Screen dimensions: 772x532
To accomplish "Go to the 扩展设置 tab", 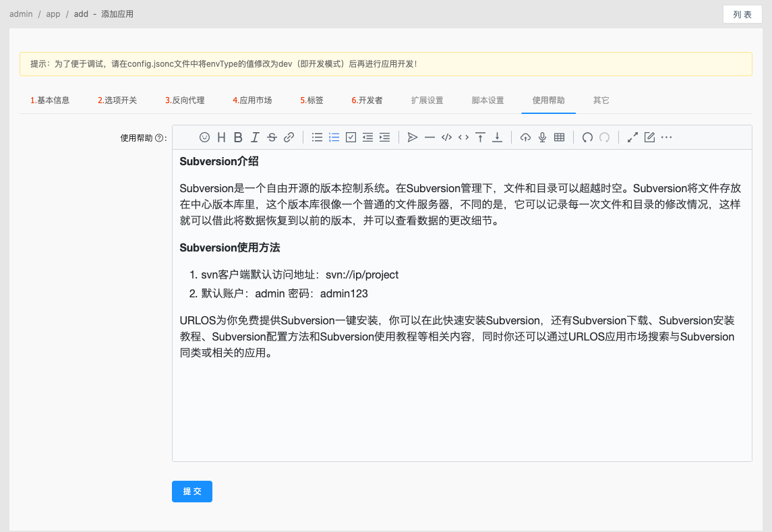I will pos(427,100).
